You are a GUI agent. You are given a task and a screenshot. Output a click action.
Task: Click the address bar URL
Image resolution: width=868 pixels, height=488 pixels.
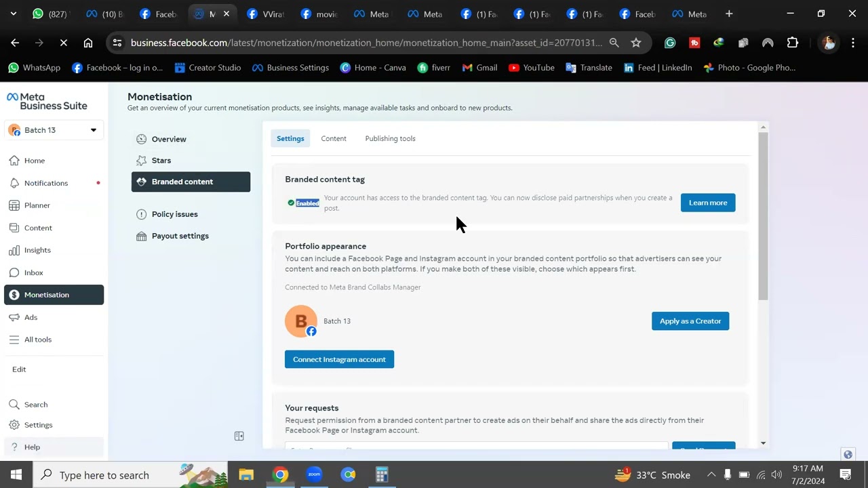[x=366, y=43]
